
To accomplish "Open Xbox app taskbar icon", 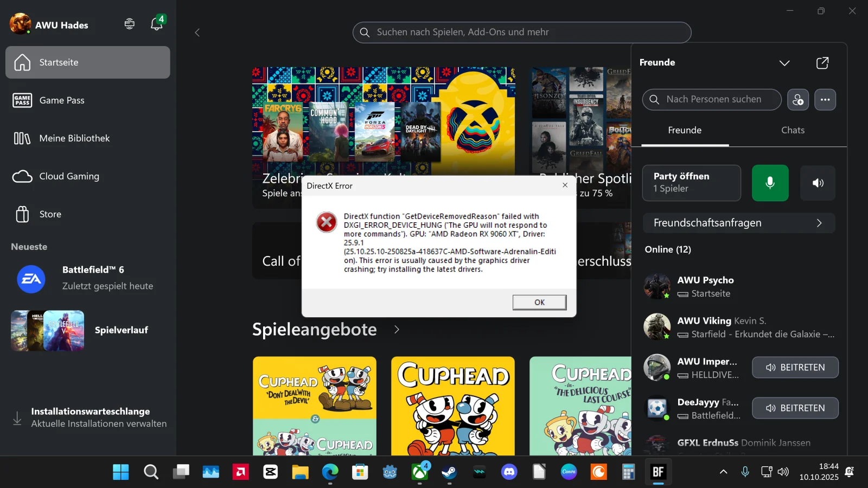I will click(x=419, y=472).
